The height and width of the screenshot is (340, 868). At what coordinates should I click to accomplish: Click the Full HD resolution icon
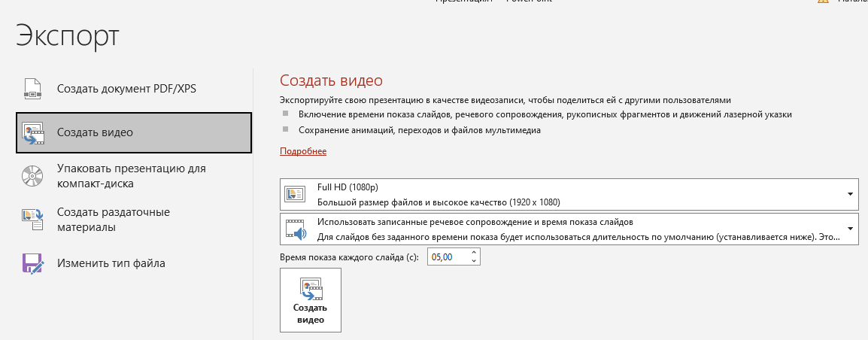pyautogui.click(x=294, y=194)
